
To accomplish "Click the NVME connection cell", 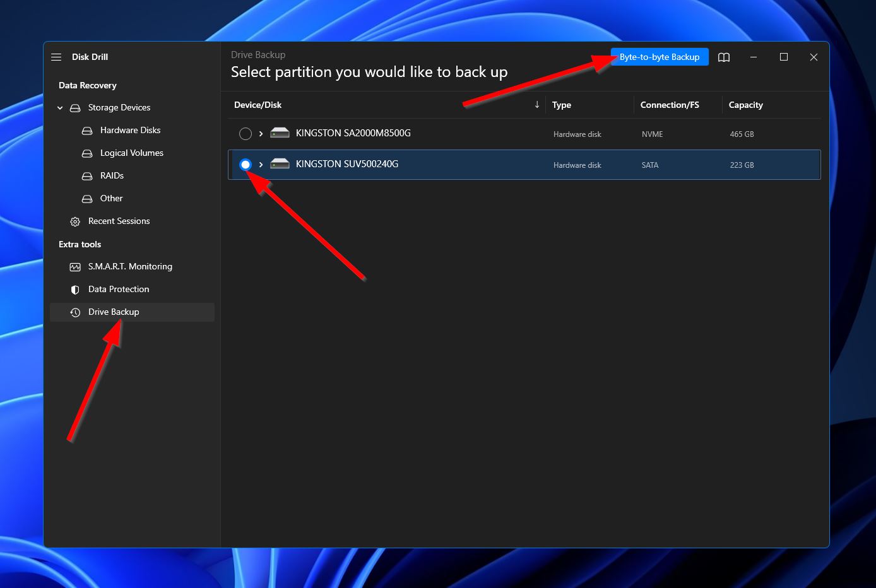I will tap(653, 134).
